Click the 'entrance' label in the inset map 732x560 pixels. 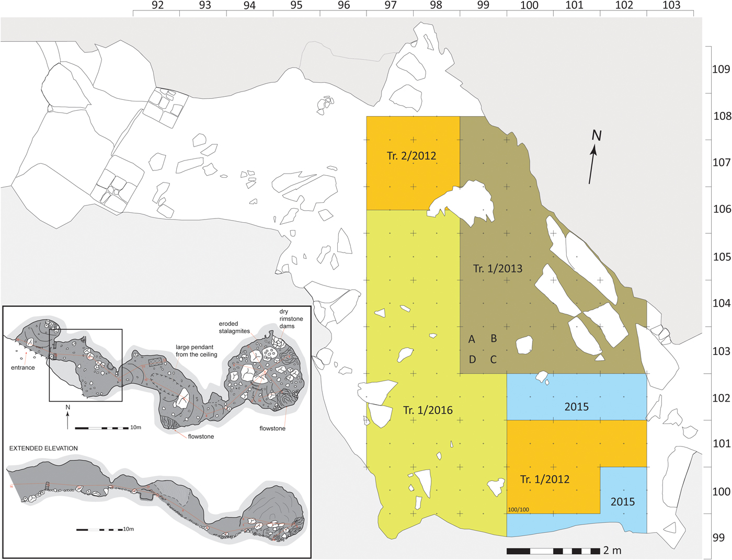click(23, 368)
